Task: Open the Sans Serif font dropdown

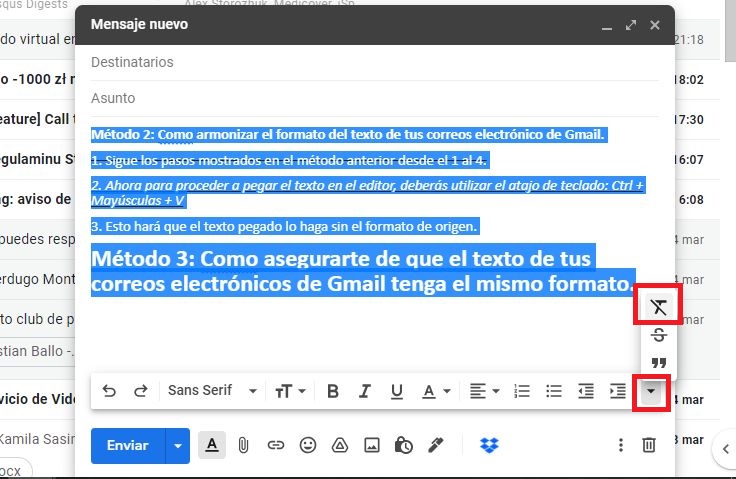Action: [212, 391]
